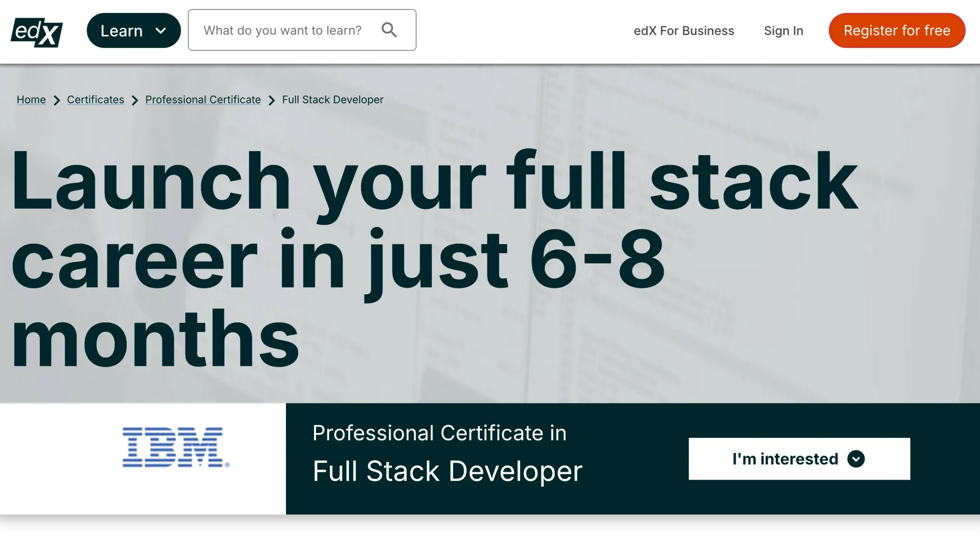Click the circular chevron icon in I'm interested

[x=856, y=459]
